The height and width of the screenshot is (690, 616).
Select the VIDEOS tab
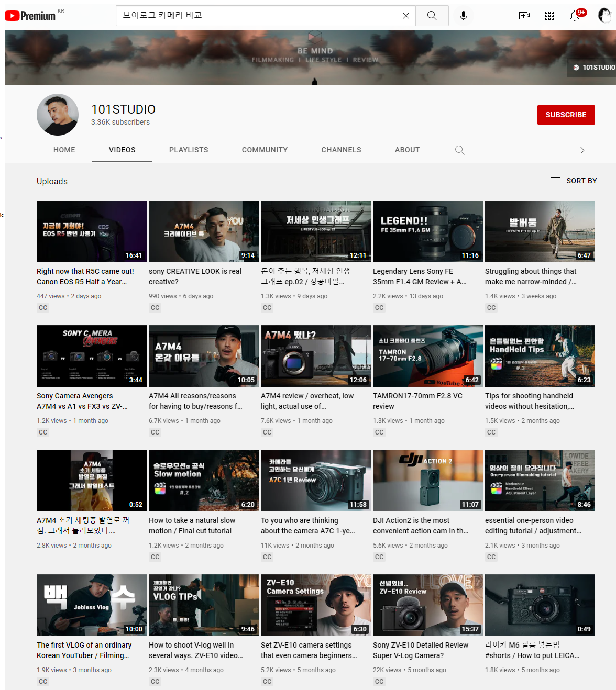point(122,150)
